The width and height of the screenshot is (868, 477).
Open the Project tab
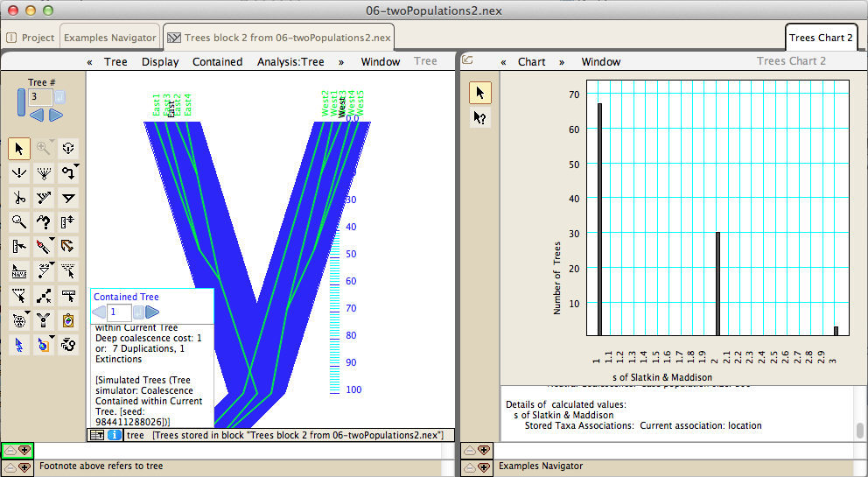(x=31, y=38)
